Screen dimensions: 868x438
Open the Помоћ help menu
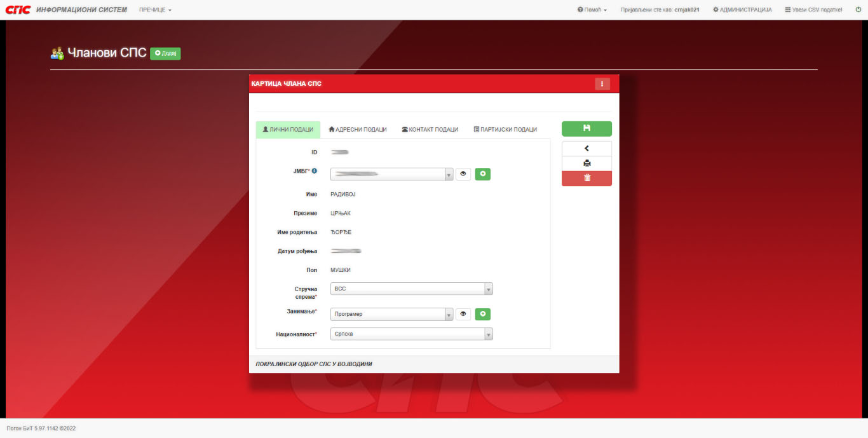(x=592, y=10)
